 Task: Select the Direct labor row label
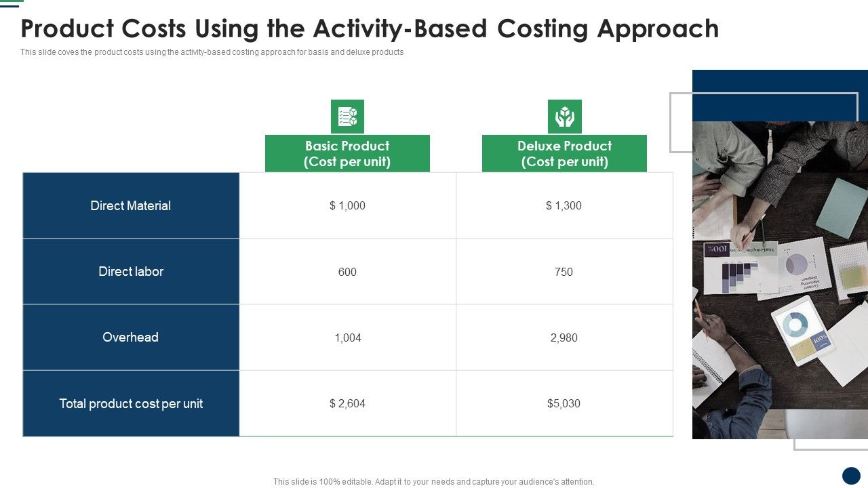[130, 271]
